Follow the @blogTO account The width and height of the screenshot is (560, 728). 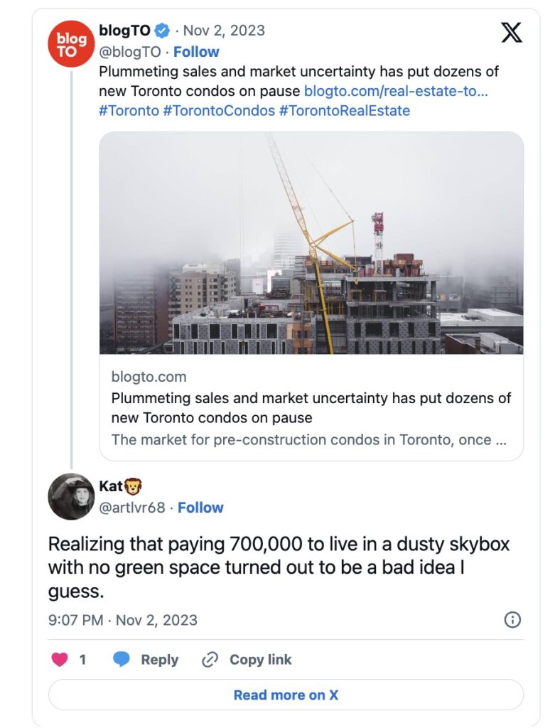pos(196,52)
